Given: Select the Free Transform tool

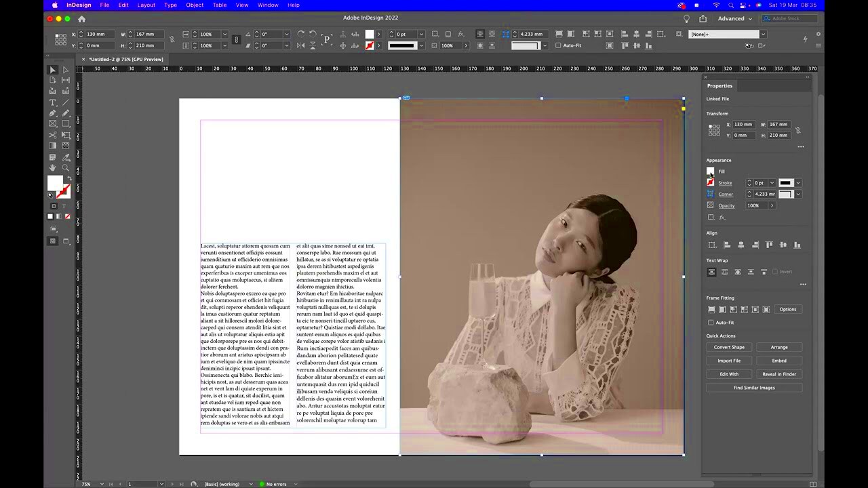Looking at the screenshot, I should (66, 135).
